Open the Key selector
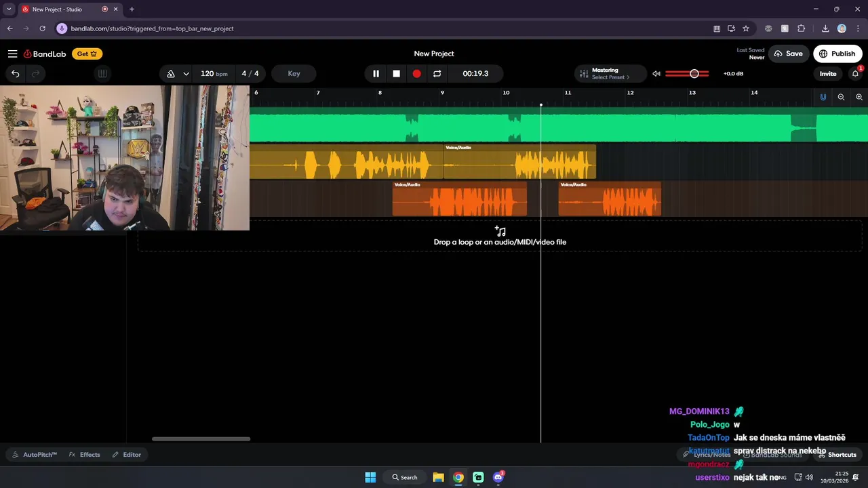 pos(294,73)
